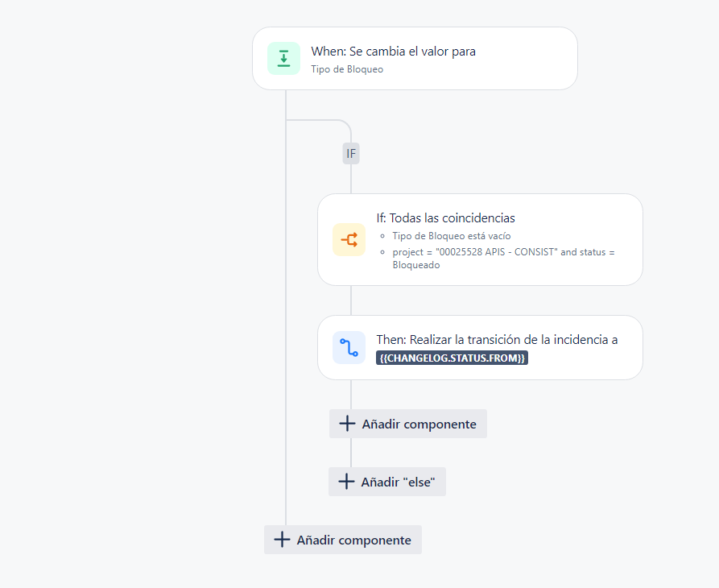
Task: Click the orange condition branch icon
Action: pos(349,239)
